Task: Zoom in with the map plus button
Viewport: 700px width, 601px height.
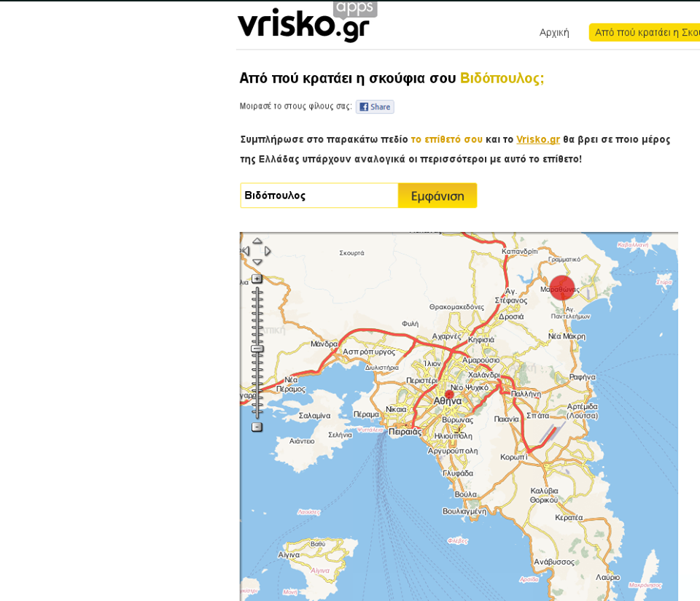Action: [257, 279]
